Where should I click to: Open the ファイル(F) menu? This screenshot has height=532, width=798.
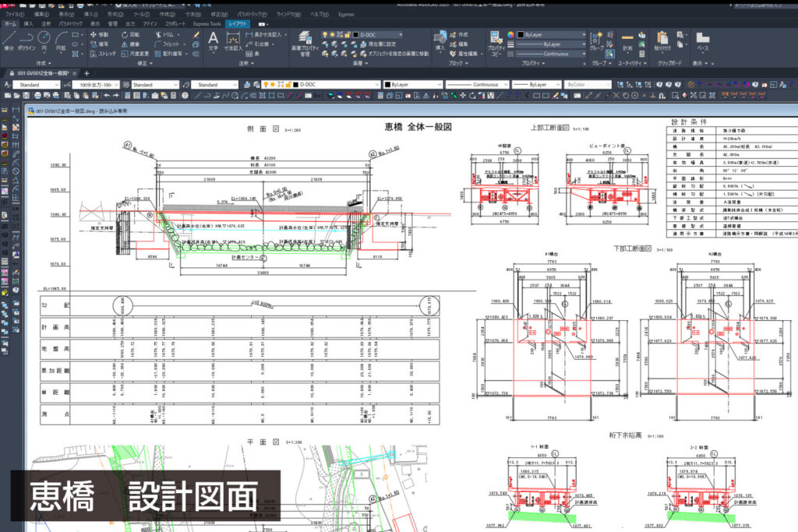15,14
